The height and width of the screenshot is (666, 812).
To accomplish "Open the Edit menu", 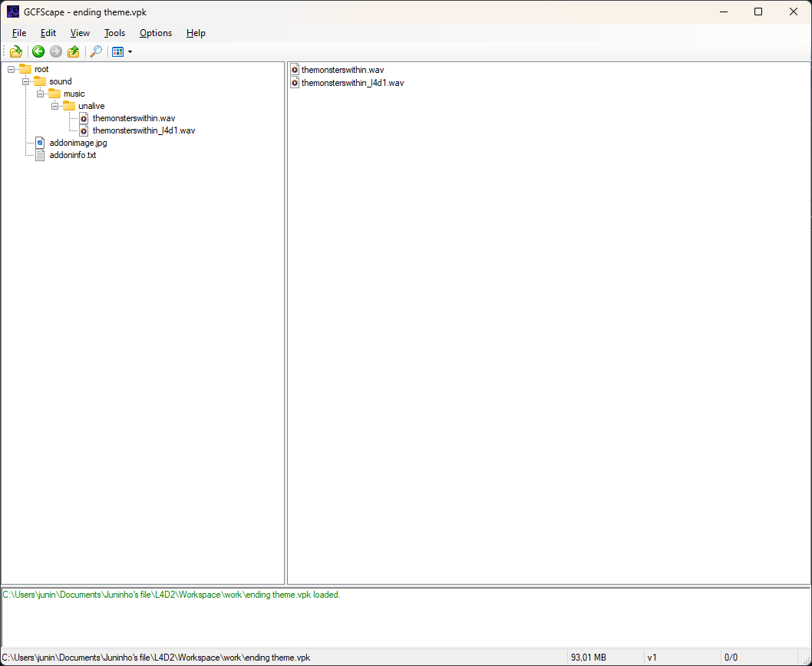I will tap(48, 33).
